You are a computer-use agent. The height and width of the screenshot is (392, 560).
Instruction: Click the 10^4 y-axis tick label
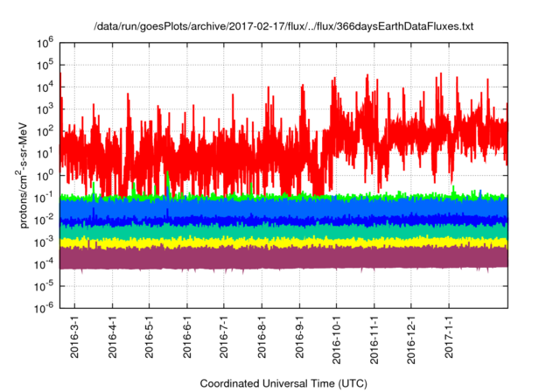tap(45, 87)
